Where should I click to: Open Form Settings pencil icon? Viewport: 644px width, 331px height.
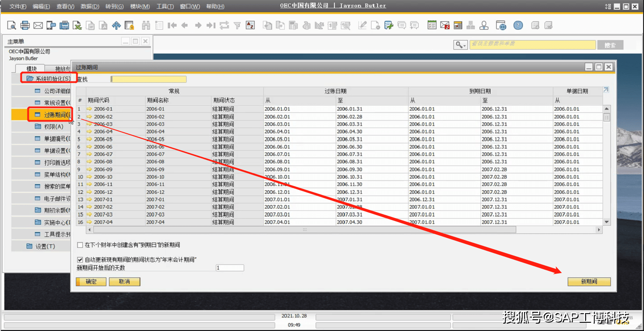(x=362, y=25)
